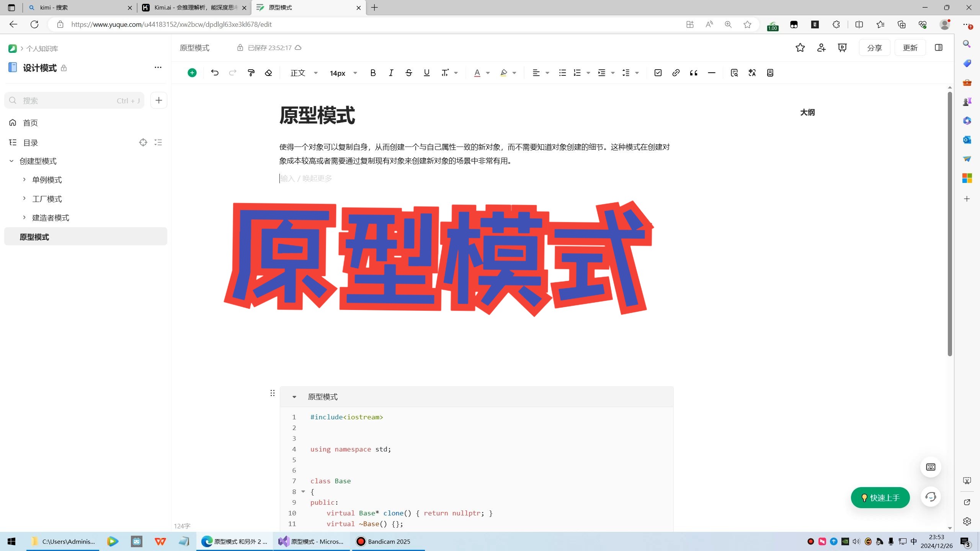980x551 pixels.
Task: Open the 个人知识库 breadcrumb link
Action: tap(42, 49)
